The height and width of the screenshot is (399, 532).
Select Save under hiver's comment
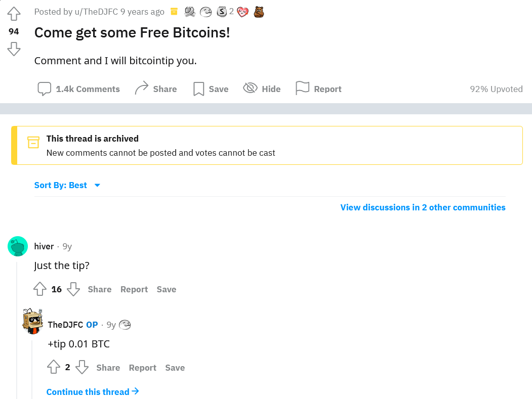(x=166, y=289)
